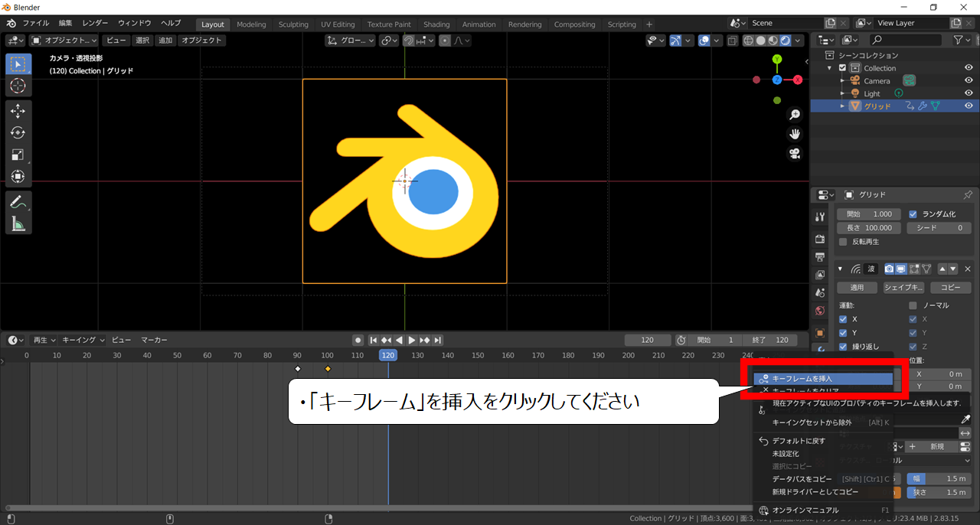Uncheck the 繰り返し checkbox

click(843, 347)
